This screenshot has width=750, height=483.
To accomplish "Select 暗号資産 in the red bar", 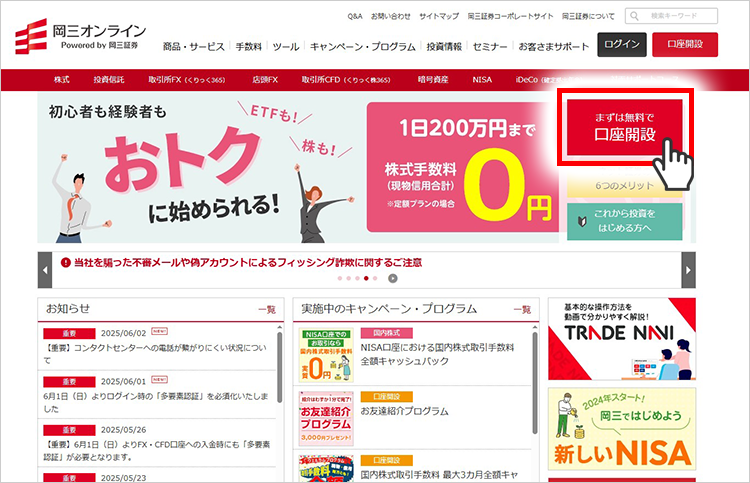I will click(432, 80).
